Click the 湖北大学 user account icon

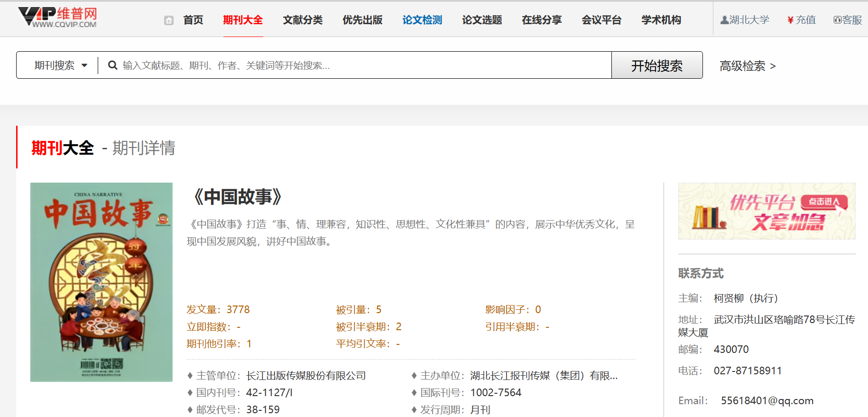click(x=724, y=20)
